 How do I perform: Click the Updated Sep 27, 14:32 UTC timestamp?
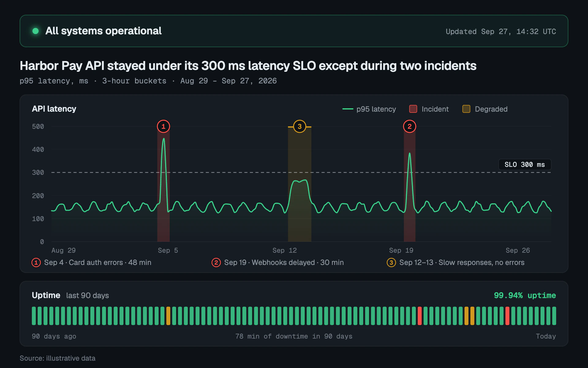[x=501, y=32]
